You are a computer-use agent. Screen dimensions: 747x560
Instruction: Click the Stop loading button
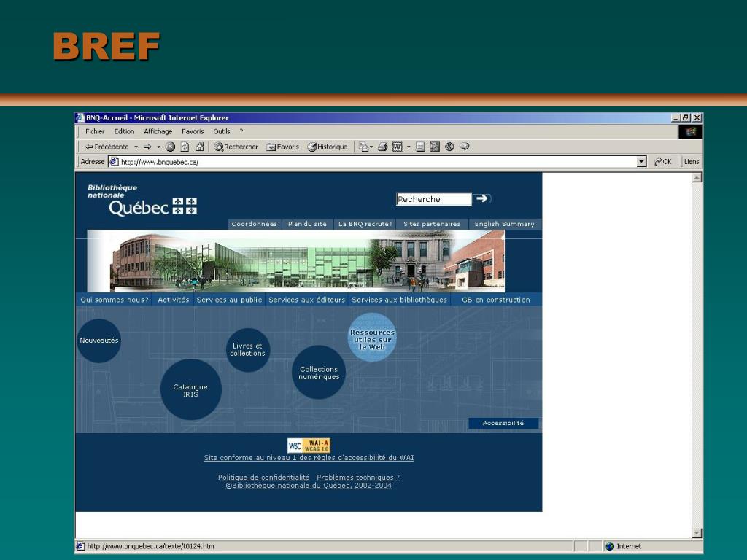pyautogui.click(x=170, y=147)
